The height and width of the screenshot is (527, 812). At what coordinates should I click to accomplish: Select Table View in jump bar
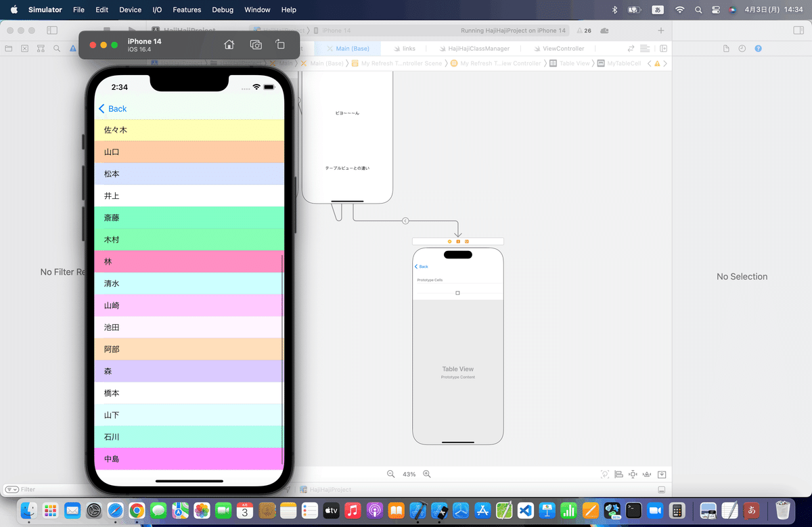tap(570, 64)
